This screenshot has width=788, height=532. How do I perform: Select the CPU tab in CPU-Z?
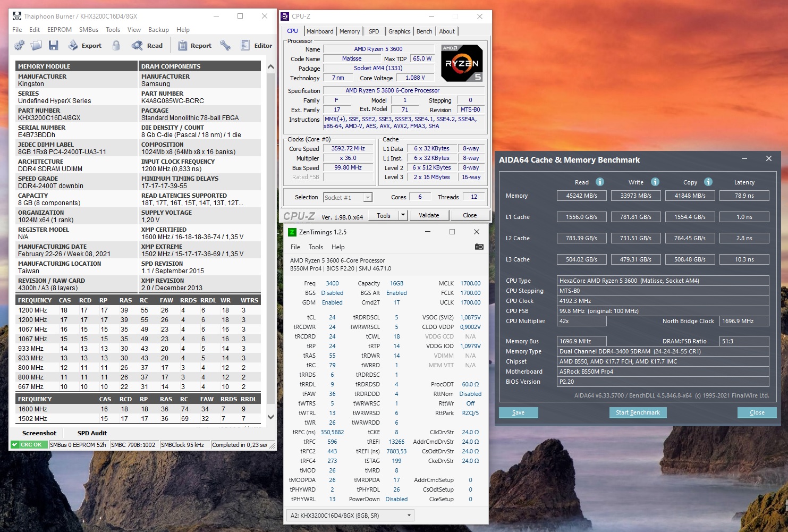click(x=292, y=31)
